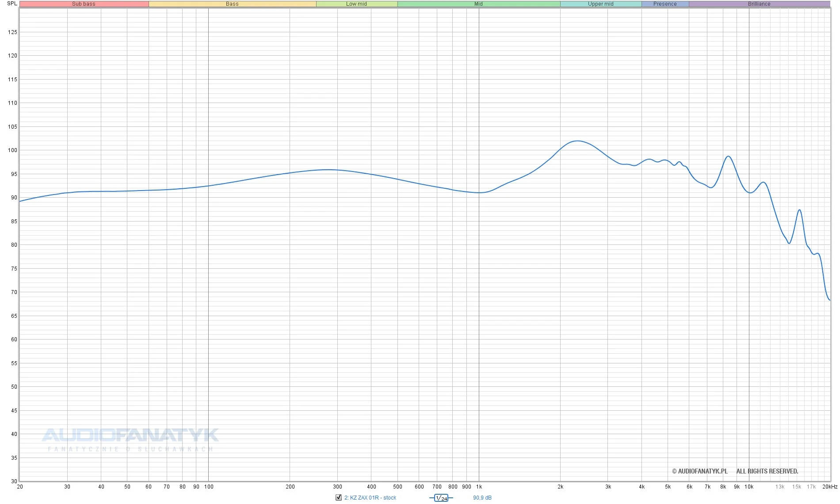Select the '2: KZ ZAX 01R - stock' legend label
Image resolution: width=840 pixels, height=504 pixels.
(x=370, y=498)
